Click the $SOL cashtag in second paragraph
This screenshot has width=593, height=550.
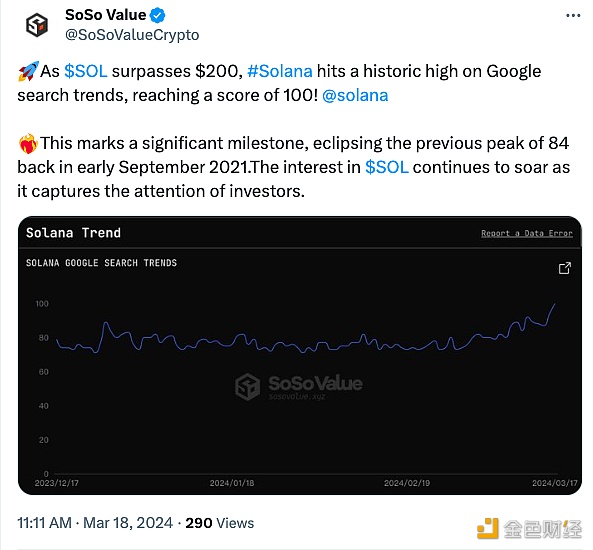click(387, 167)
